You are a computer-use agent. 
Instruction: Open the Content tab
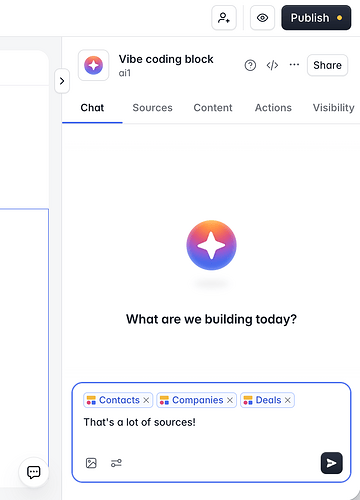[213, 108]
